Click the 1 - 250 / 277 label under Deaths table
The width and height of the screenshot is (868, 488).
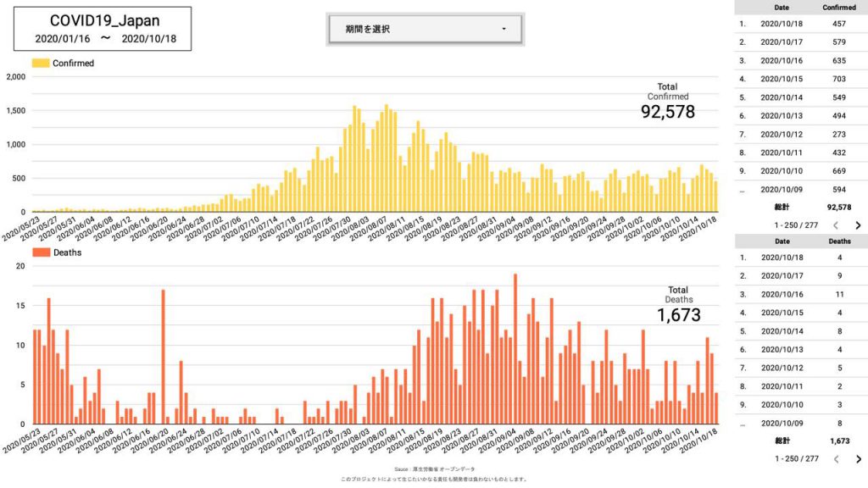pos(796,458)
